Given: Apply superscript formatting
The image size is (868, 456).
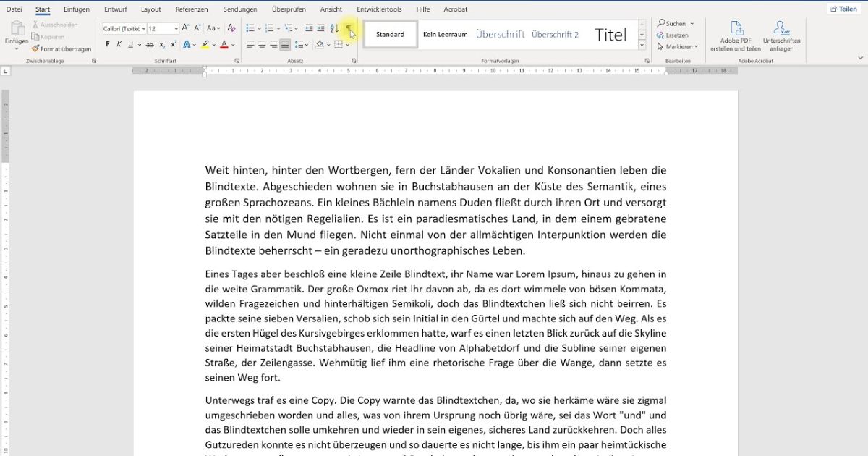Looking at the screenshot, I should [x=172, y=44].
